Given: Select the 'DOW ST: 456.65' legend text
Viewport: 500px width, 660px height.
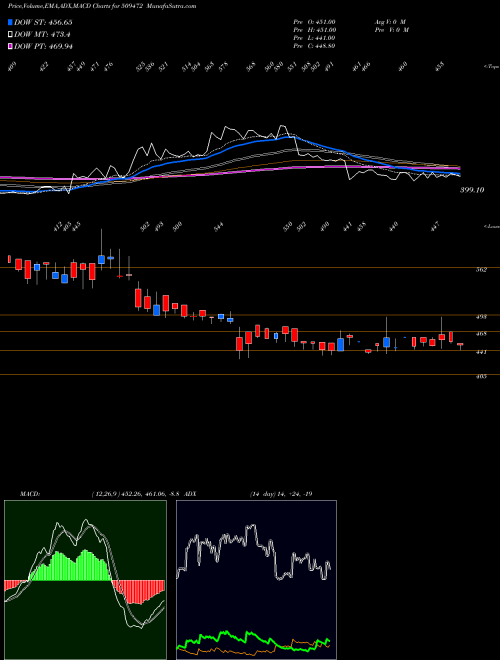Looking at the screenshot, I should click(x=43, y=22).
